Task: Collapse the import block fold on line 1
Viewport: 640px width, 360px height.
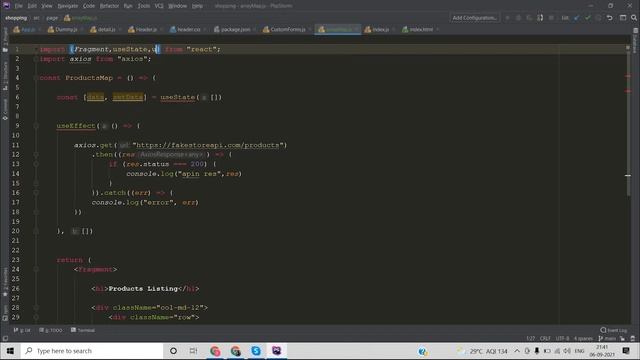Action: pos(36,49)
